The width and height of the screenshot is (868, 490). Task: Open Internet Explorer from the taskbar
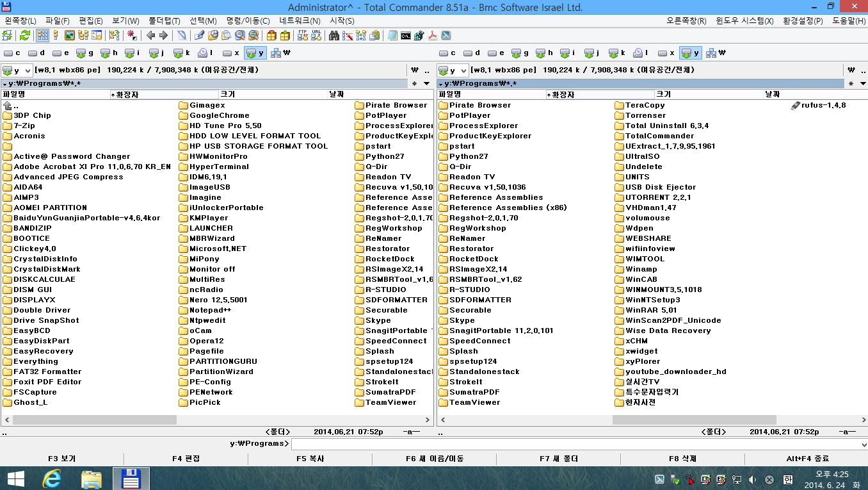tap(52, 479)
